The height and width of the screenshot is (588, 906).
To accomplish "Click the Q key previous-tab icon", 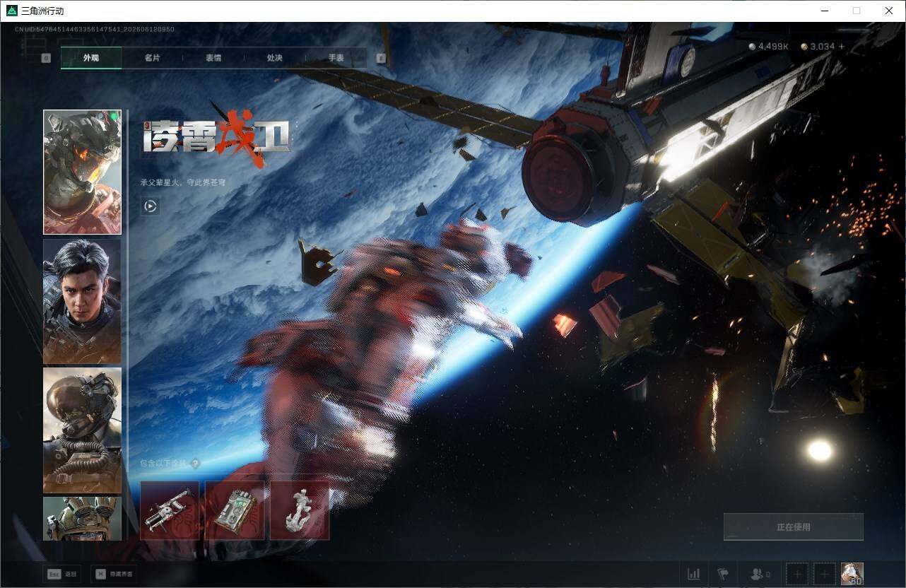I will (46, 58).
